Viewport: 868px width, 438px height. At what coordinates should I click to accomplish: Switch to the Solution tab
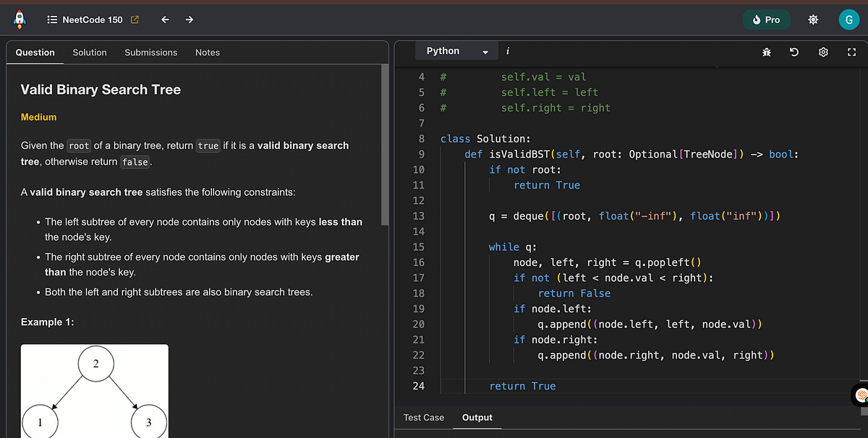click(x=89, y=52)
